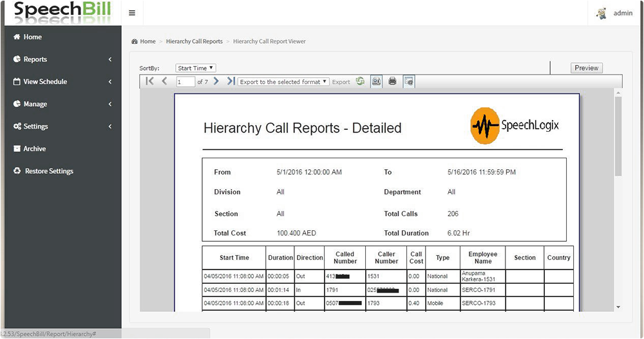This screenshot has width=644, height=339.
Task: Open Hierarchy Call Reports breadcrumb link
Action: (x=194, y=41)
